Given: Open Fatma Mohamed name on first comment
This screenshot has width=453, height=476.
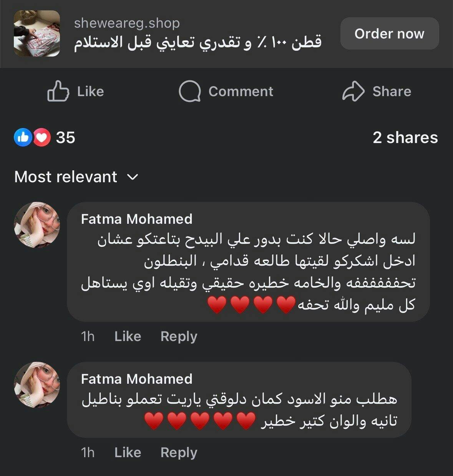Looking at the screenshot, I should coord(136,219).
